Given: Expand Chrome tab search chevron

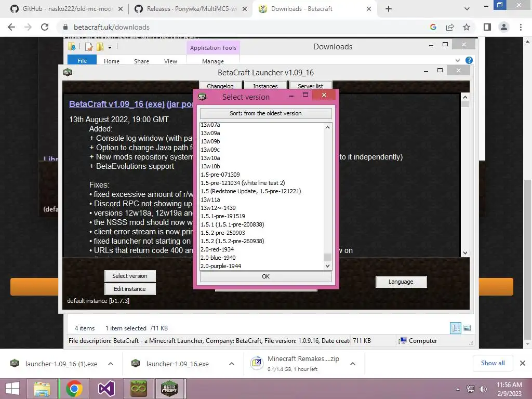Looking at the screenshot, I should [x=467, y=9].
